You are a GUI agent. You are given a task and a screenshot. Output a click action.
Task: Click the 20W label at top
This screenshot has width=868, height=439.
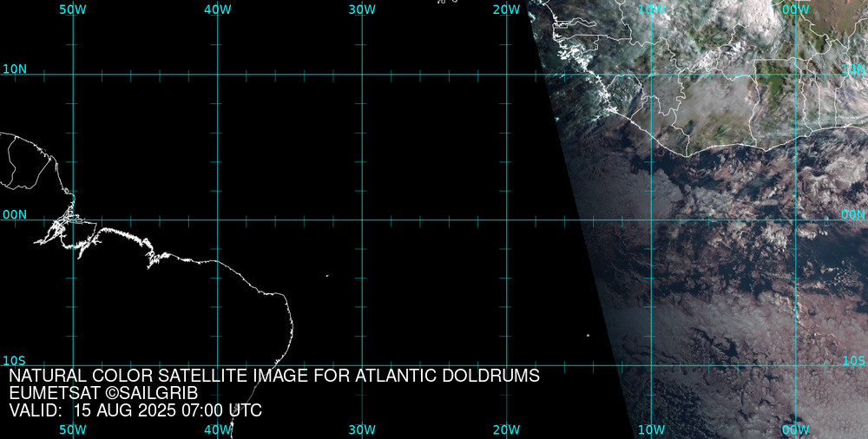(507, 10)
